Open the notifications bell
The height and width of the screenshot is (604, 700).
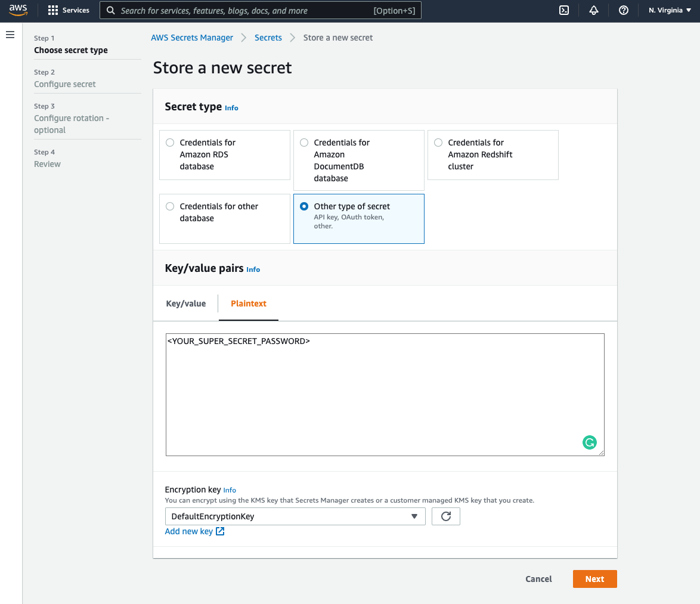click(x=593, y=10)
